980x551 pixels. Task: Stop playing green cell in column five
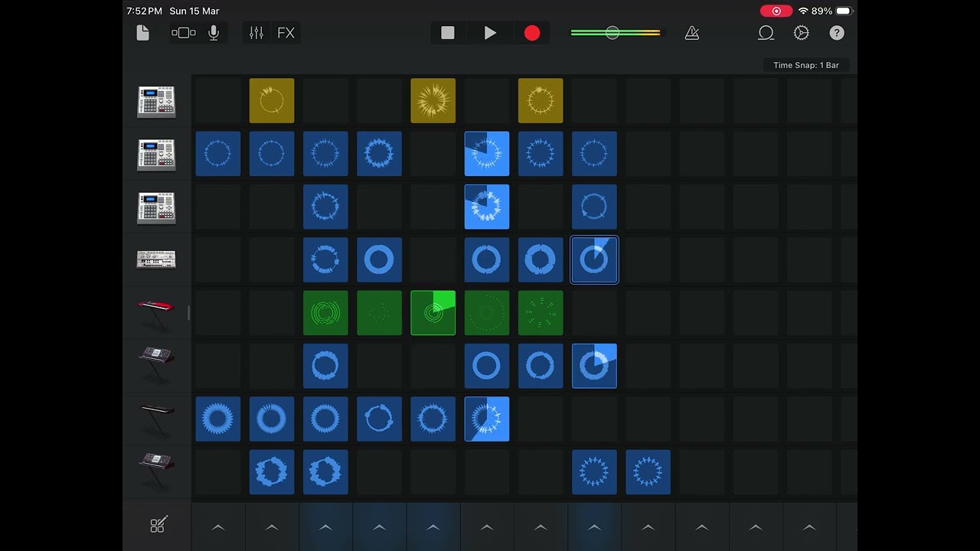[433, 313]
